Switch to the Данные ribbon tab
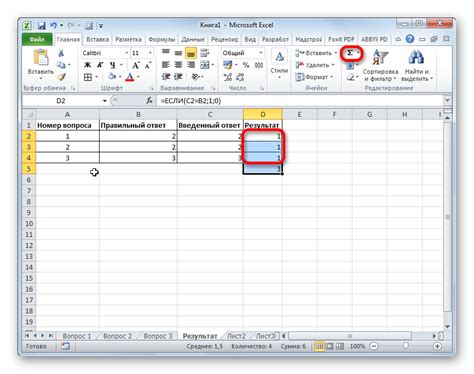474x374 pixels. click(x=193, y=39)
